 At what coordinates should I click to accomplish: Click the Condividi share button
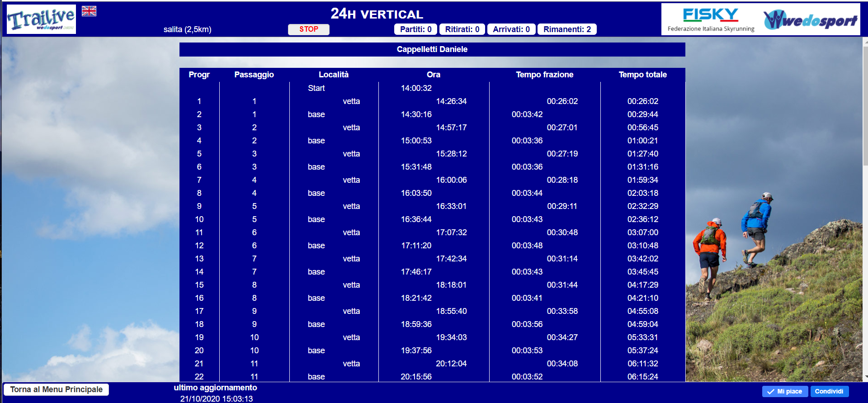(x=829, y=392)
